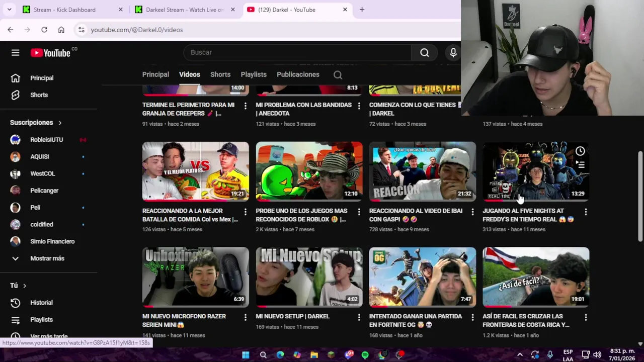
Task: Click the YouTube logo
Action: pyautogui.click(x=50, y=53)
